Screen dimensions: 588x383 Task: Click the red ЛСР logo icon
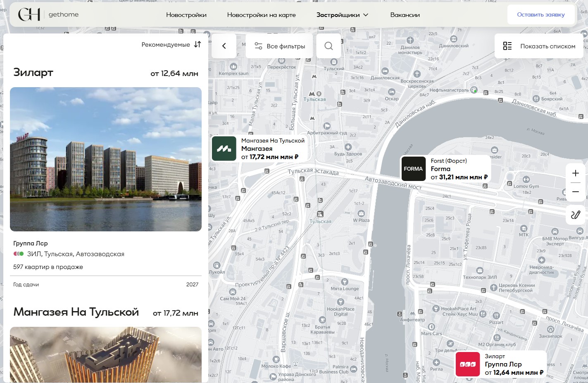[468, 364]
